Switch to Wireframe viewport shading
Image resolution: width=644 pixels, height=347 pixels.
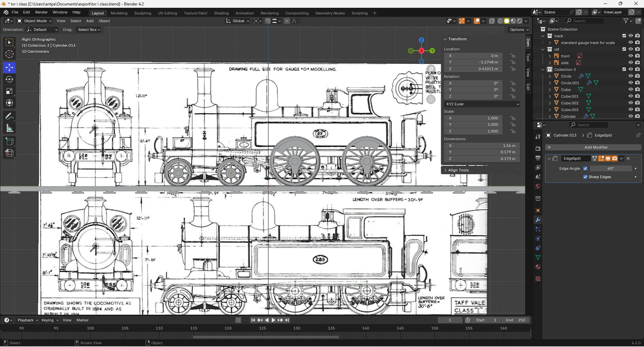(x=500, y=21)
